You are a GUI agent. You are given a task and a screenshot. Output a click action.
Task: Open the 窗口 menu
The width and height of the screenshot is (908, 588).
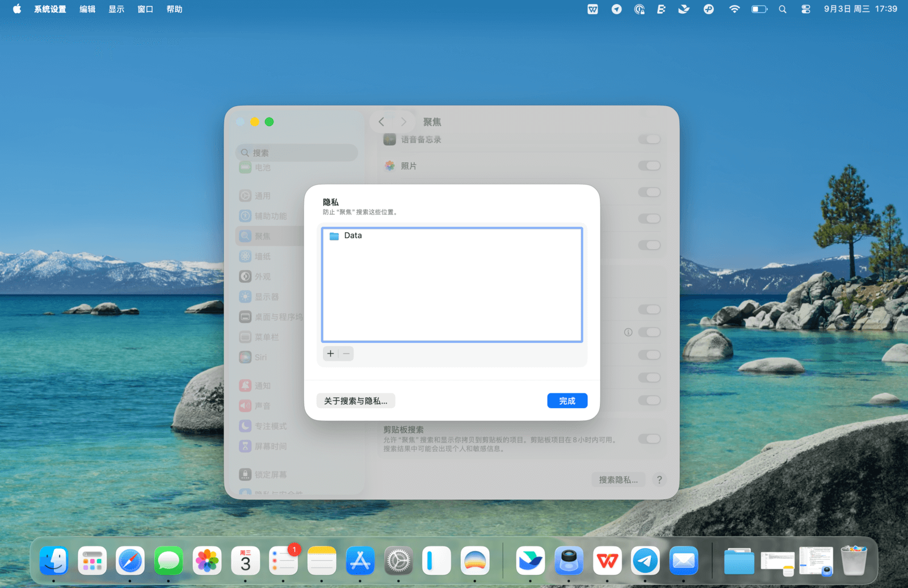[x=145, y=9]
